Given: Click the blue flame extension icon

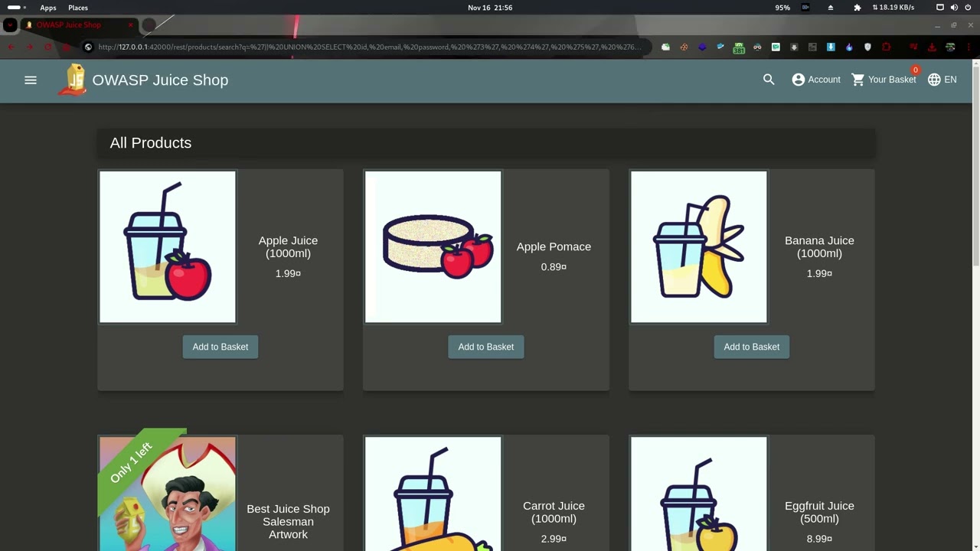Looking at the screenshot, I should coord(849,47).
